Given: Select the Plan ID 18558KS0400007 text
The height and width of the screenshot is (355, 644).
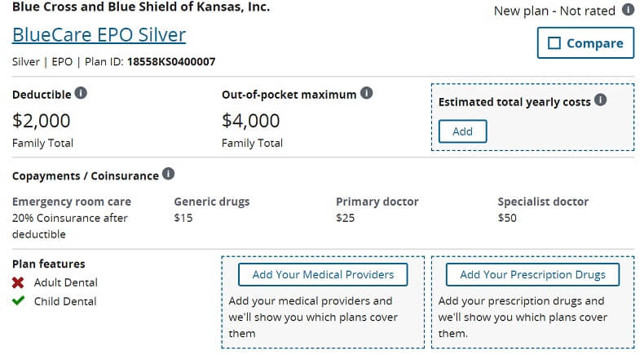Looking at the screenshot, I should pyautogui.click(x=171, y=62).
